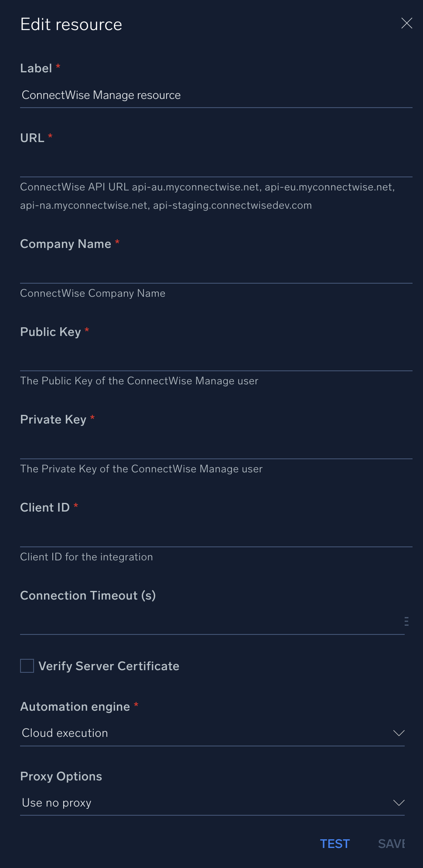Click into the Label input field
The height and width of the screenshot is (868, 423).
click(x=217, y=95)
